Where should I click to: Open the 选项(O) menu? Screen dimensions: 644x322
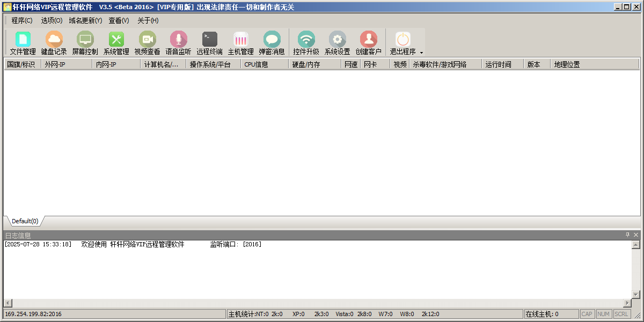(52, 20)
